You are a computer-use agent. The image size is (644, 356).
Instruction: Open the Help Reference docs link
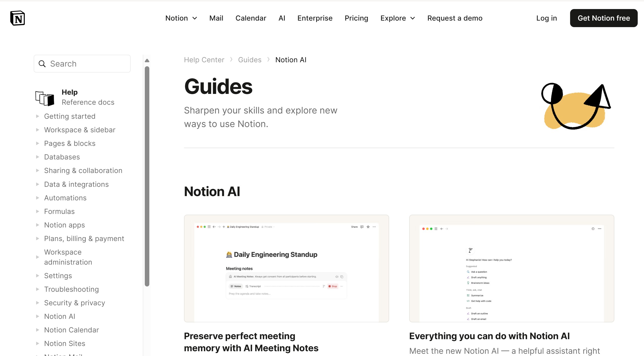(88, 97)
